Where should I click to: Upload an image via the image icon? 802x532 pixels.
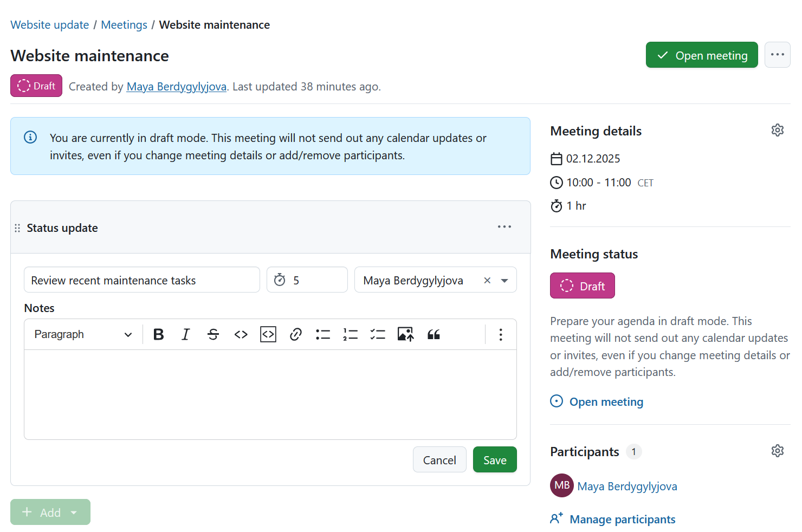[x=405, y=334]
